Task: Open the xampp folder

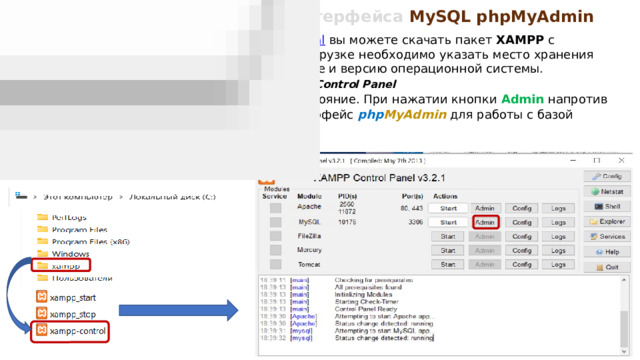Action: coord(61,266)
